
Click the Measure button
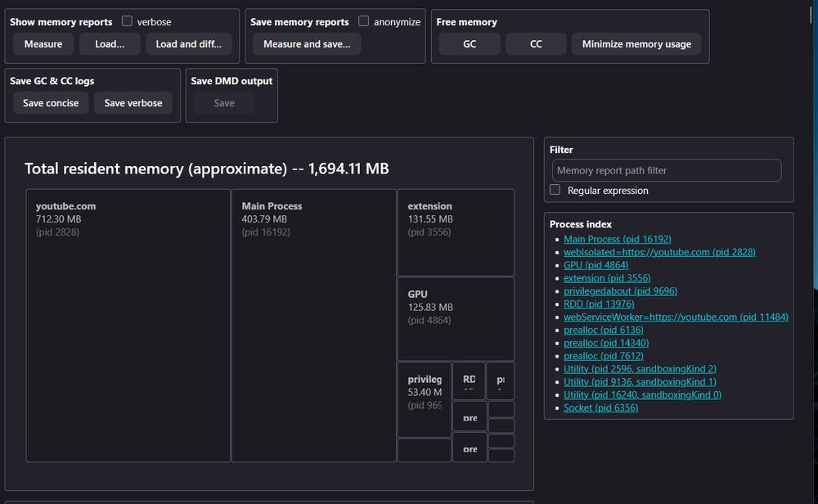(43, 44)
